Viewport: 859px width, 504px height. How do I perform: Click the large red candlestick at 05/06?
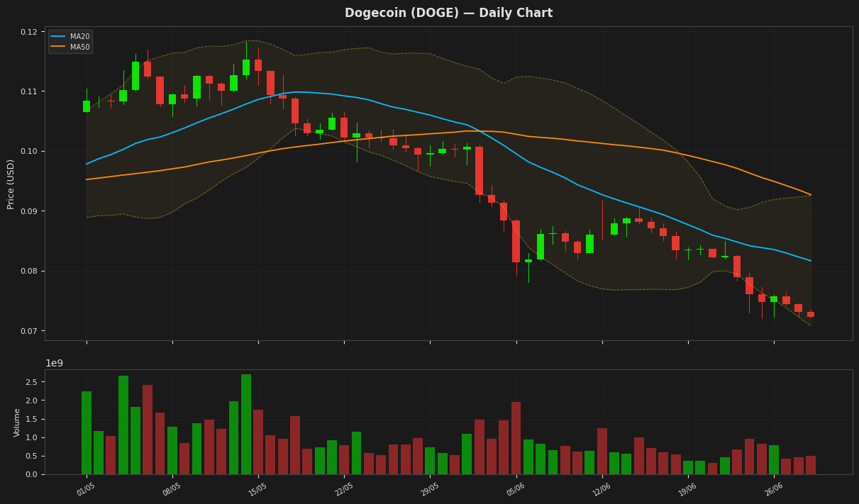tap(516, 241)
